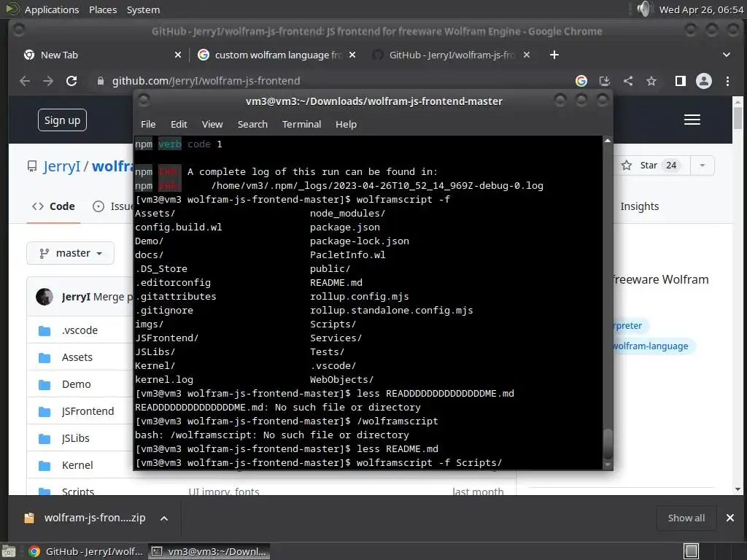Click the JSLibs folder icon in GitHub list
Viewport: 747px width, 560px height.
[44, 438]
